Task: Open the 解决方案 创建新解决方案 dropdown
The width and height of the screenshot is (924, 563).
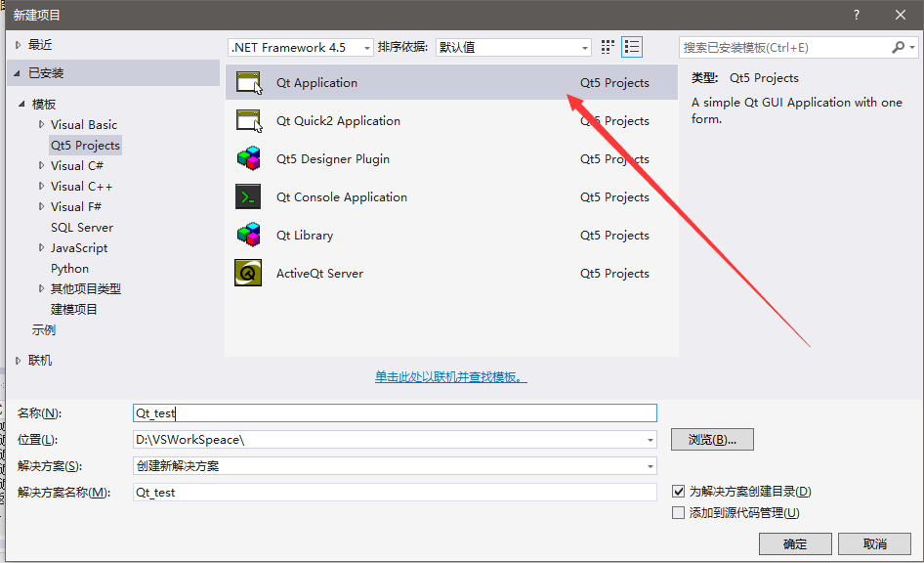Action: [650, 466]
